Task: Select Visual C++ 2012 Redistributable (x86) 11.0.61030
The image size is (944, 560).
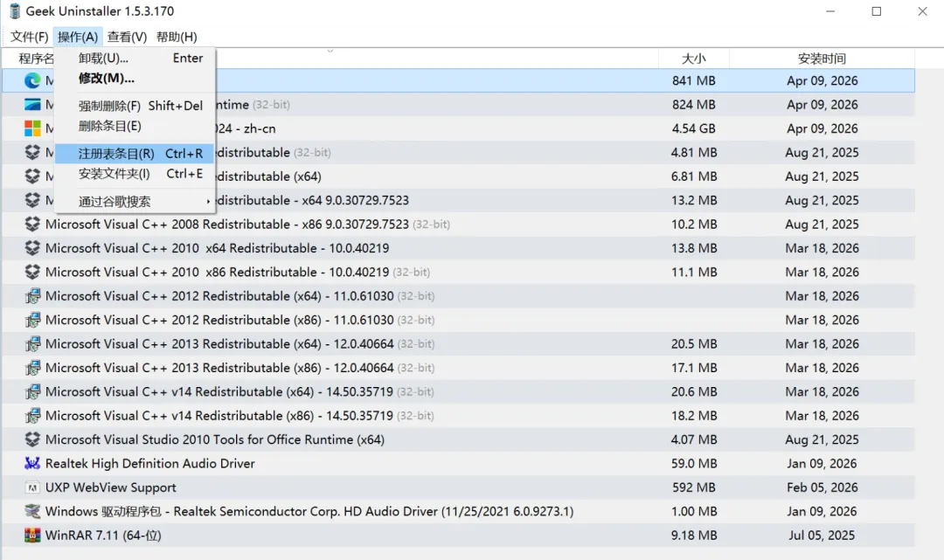Action: [x=459, y=320]
